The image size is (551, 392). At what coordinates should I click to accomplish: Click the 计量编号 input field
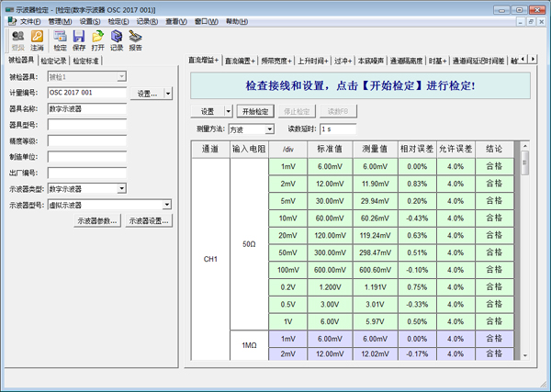click(x=86, y=93)
